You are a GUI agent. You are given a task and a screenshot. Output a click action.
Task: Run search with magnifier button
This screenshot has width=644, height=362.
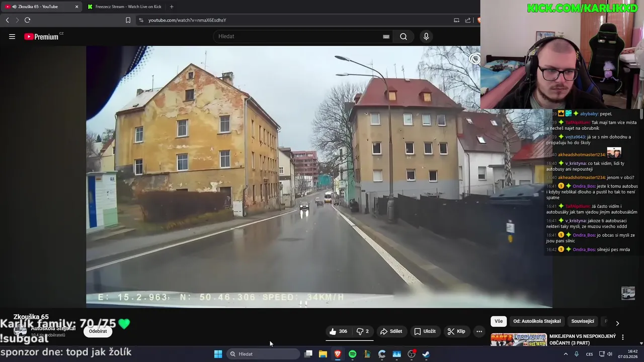click(404, 36)
